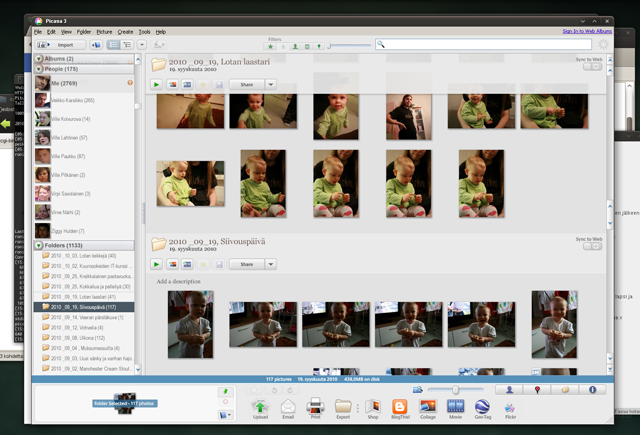Open the File menu
This screenshot has height=435, width=640.
[38, 31]
